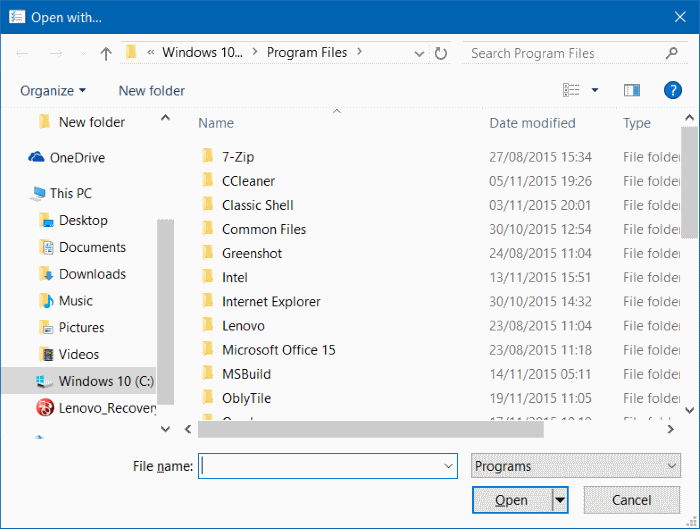Image resolution: width=700 pixels, height=529 pixels.
Task: Click the Greenshot folder icon
Action: tap(208, 253)
